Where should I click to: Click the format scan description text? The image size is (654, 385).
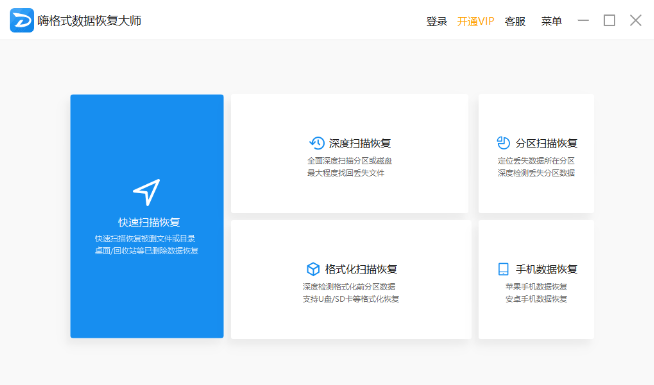coord(350,293)
